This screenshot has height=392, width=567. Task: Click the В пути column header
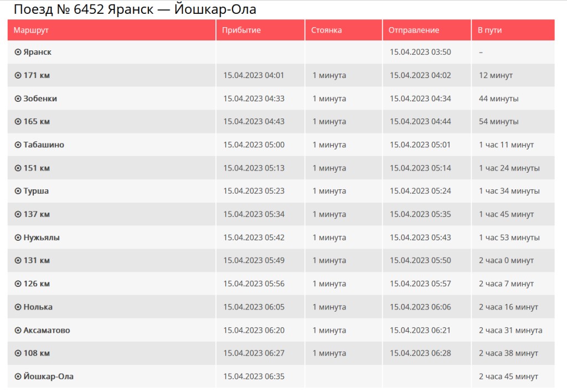click(x=513, y=30)
